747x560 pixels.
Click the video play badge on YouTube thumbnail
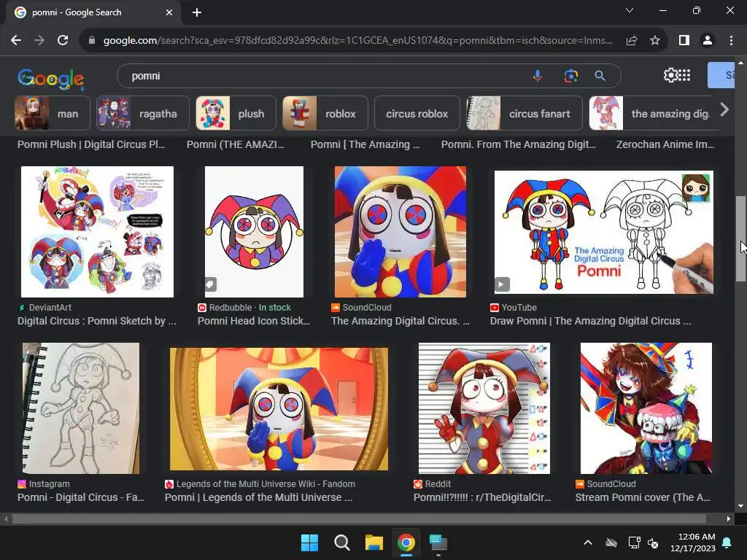[502, 285]
